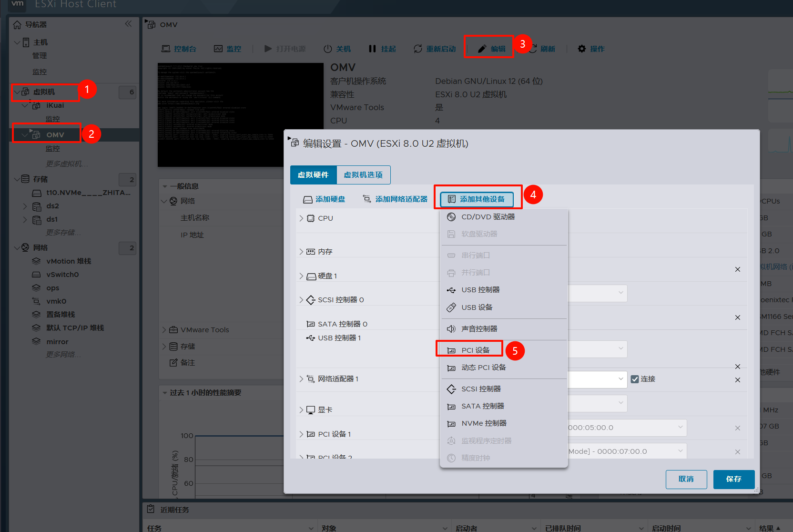Select the ds1 datastore
793x532 pixels.
52,219
